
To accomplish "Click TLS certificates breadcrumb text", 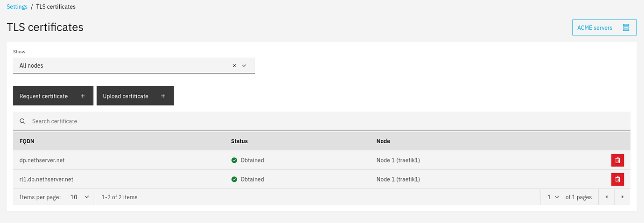I will pyautogui.click(x=56, y=7).
